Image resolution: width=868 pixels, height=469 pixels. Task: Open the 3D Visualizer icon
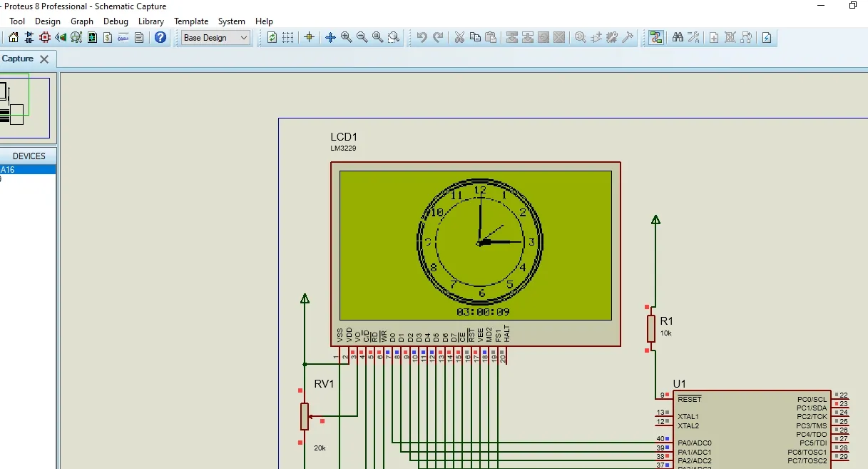tap(61, 38)
